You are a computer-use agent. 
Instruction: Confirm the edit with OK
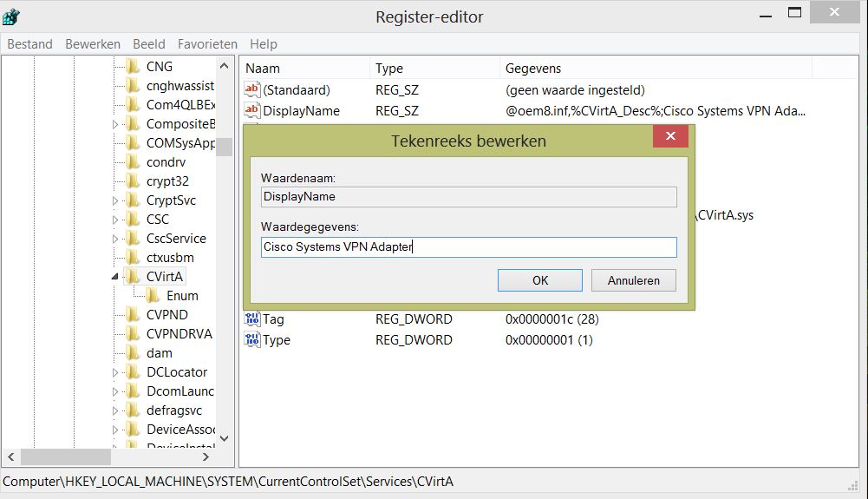(540, 280)
